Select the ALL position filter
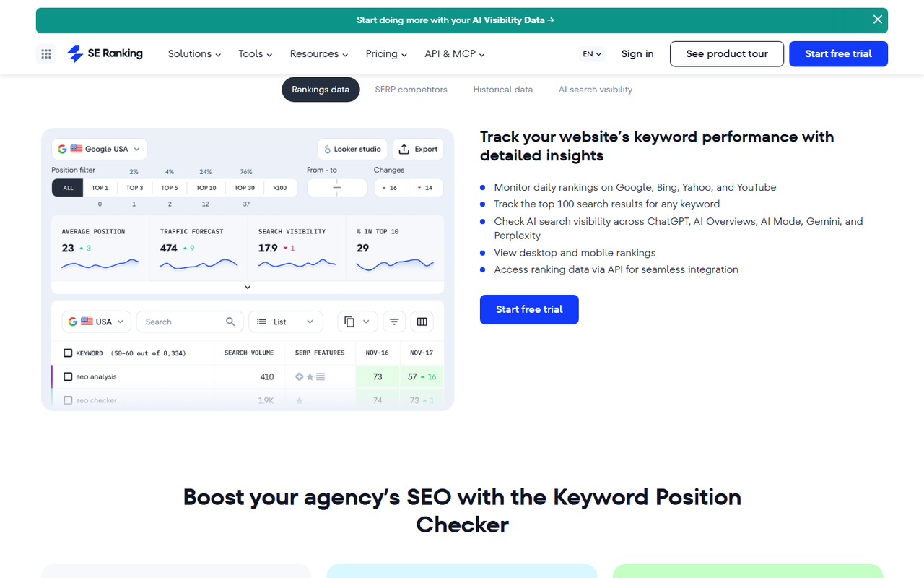Viewport: 924px width, 578px height. [x=68, y=188]
